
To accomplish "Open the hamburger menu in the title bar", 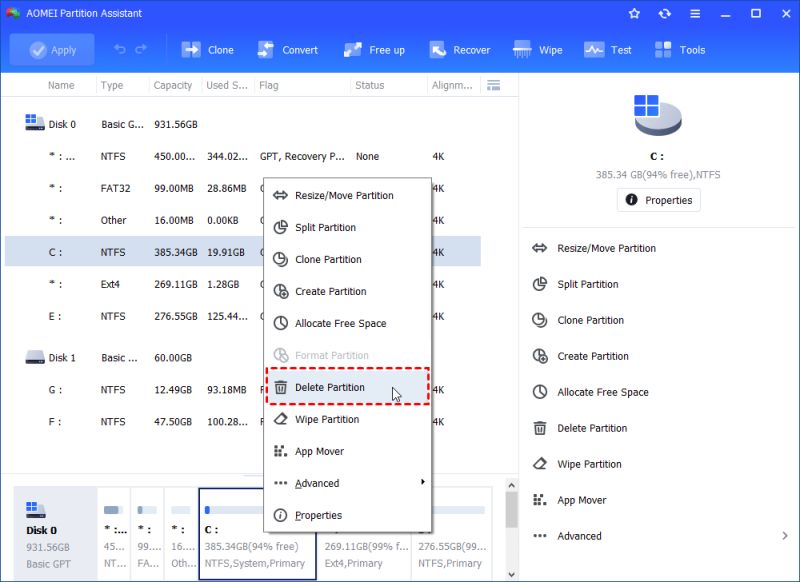I will (x=694, y=13).
